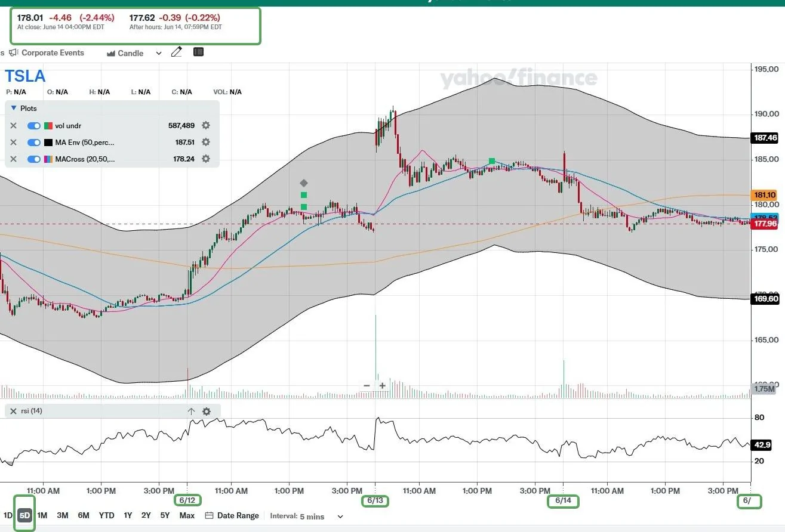The height and width of the screenshot is (532, 785).
Task: Open the drawing pencil tool
Action: 176,52
